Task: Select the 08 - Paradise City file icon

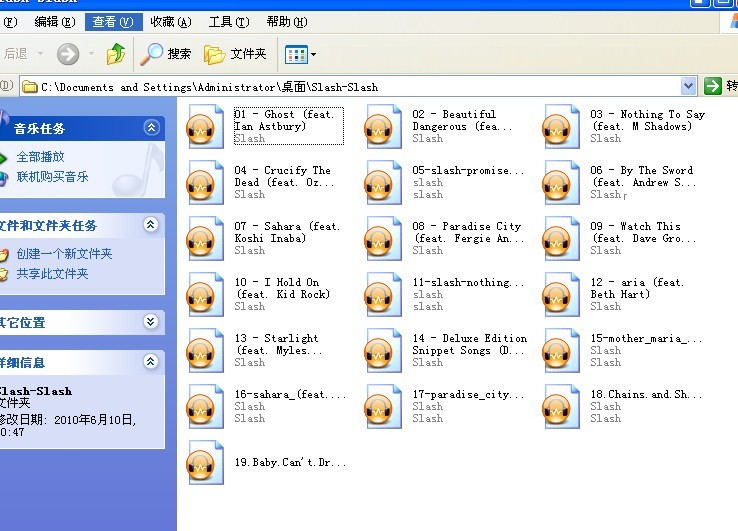Action: 383,239
